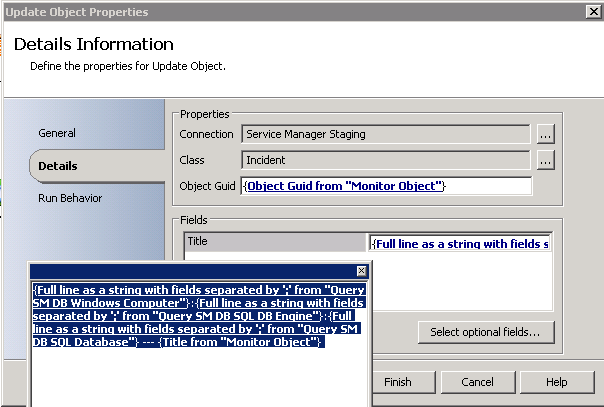Click inside the Object Guid input field

386,186
